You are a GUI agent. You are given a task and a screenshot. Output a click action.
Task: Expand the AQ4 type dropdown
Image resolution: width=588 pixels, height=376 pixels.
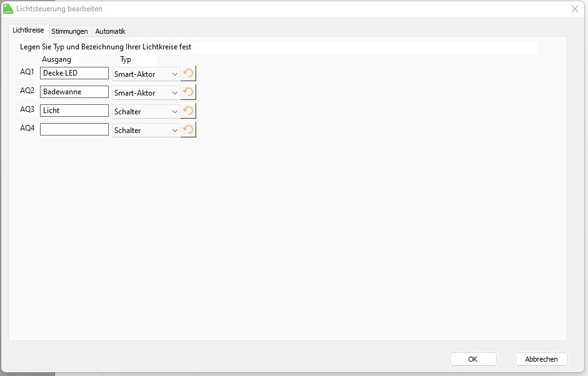click(146, 131)
